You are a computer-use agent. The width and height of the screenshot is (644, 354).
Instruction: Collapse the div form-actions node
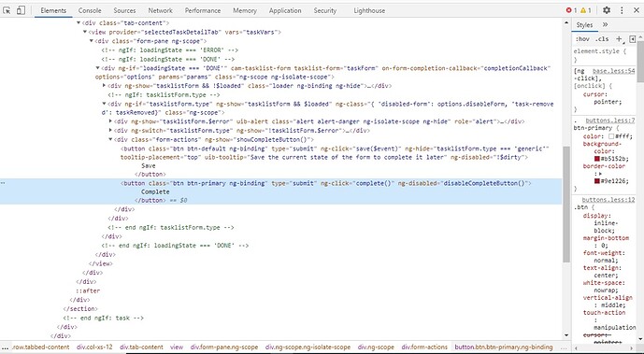click(x=110, y=139)
